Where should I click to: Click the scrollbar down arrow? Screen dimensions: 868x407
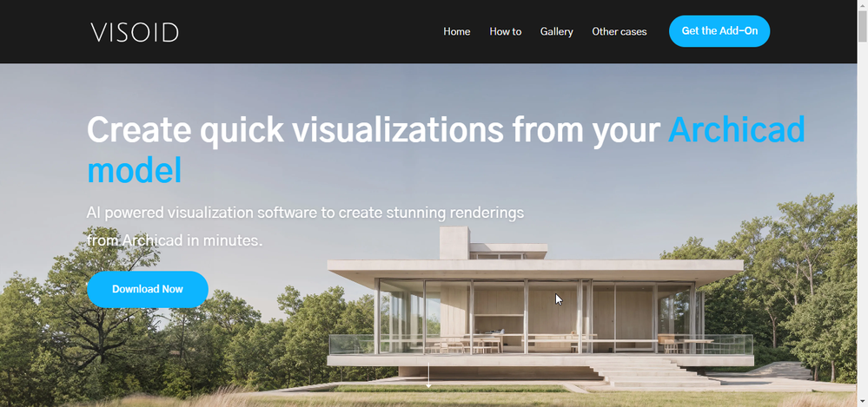[x=863, y=402]
